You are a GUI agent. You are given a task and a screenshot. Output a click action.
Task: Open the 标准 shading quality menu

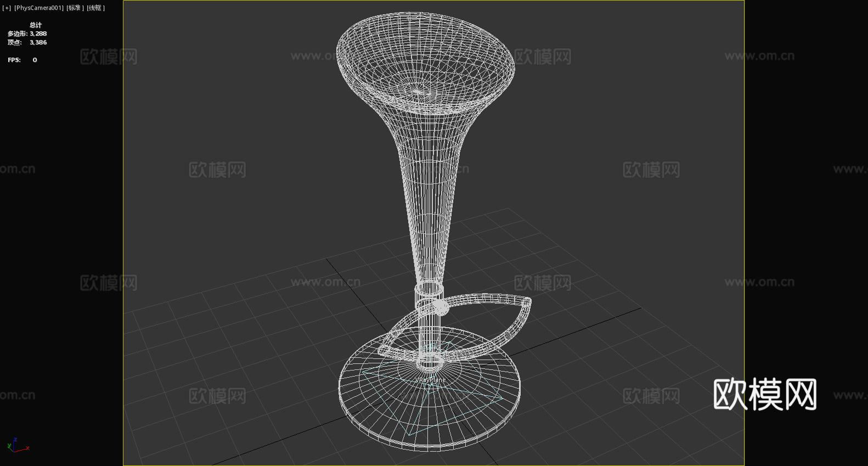(75, 8)
